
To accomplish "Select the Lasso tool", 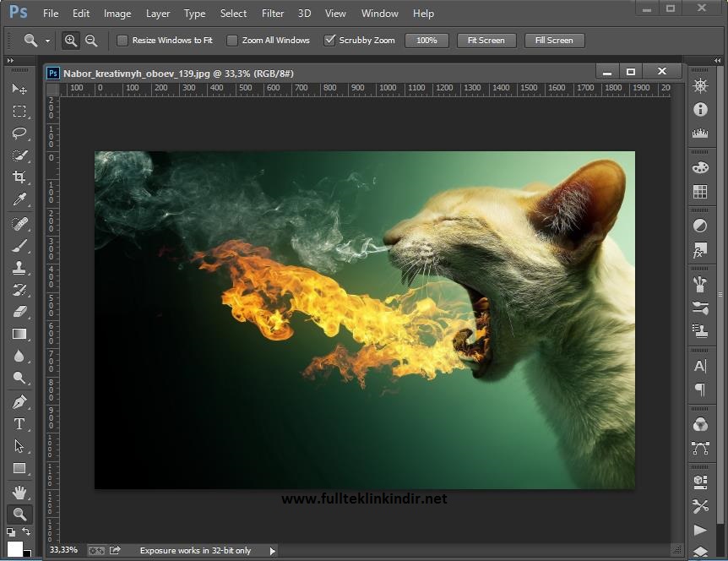I will [19, 133].
